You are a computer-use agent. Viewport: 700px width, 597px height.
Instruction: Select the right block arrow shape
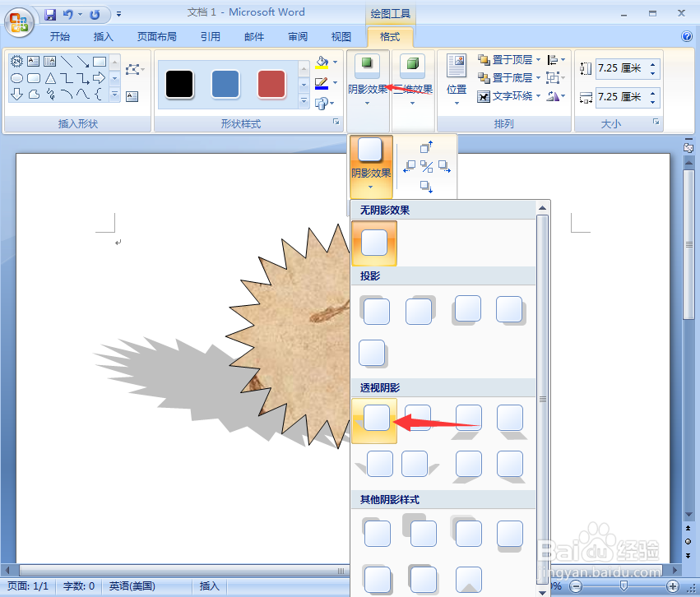99,78
